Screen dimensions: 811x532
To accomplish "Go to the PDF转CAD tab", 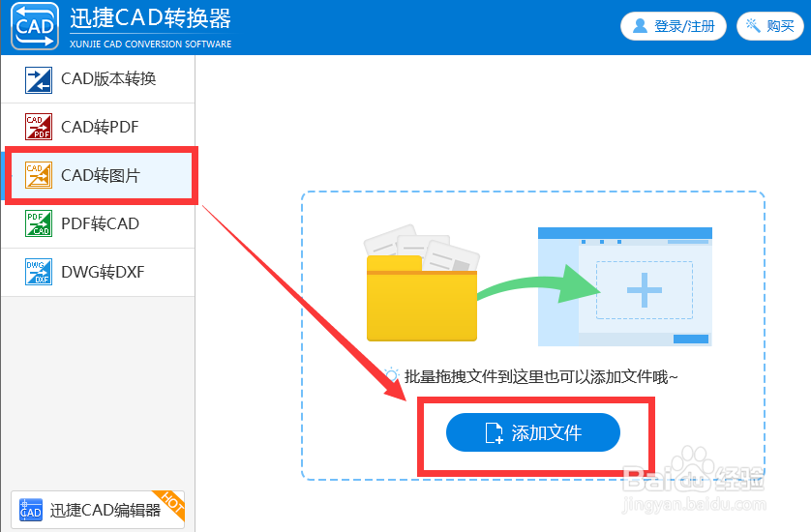I will (98, 223).
